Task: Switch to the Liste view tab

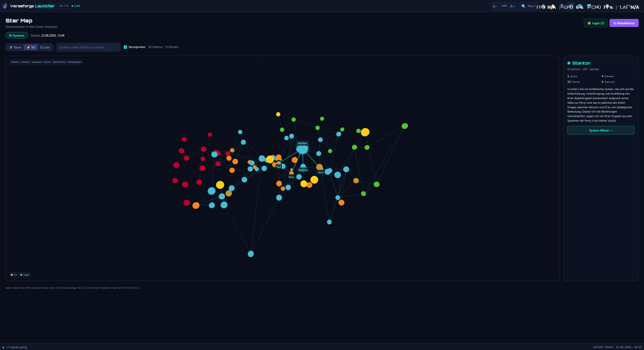Action: 45,47
